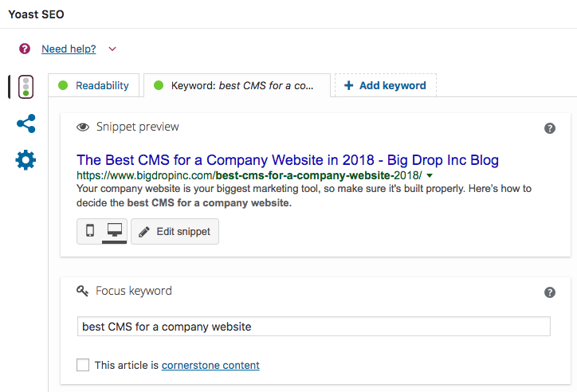The width and height of the screenshot is (577, 392).
Task: Switch to the Readability tab
Action: [94, 86]
